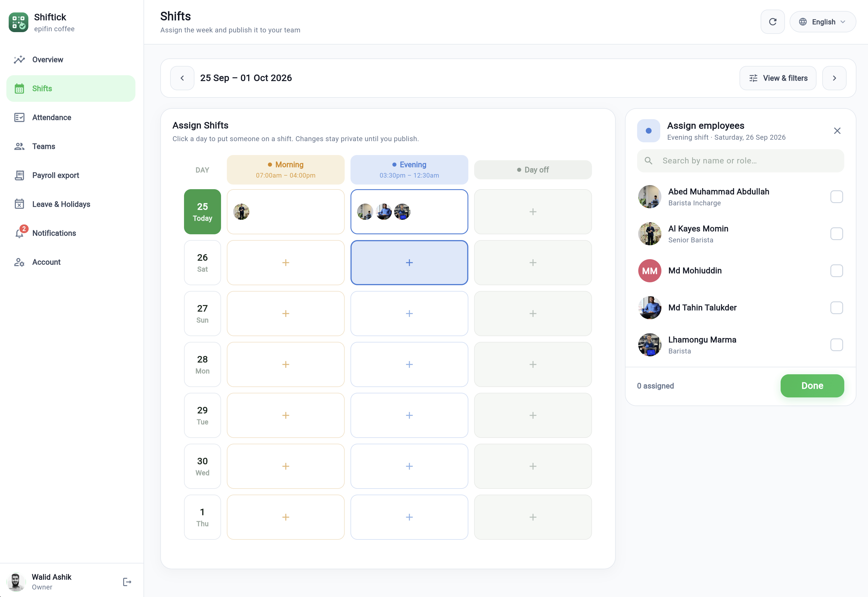Add a day off on Tue 29
This screenshot has height=597, width=868.
(533, 415)
